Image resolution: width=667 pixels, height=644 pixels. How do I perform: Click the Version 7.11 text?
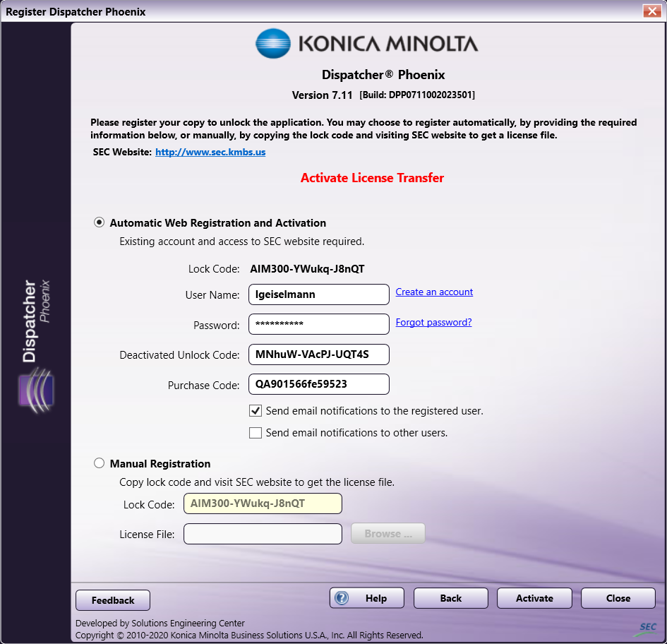point(322,95)
